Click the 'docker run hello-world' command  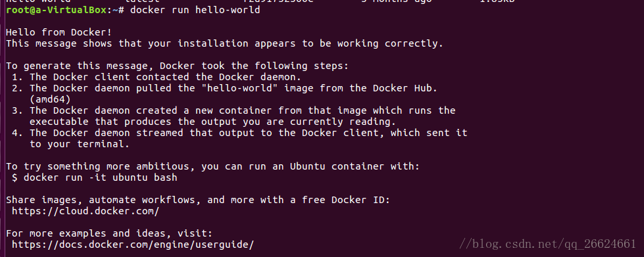point(195,10)
